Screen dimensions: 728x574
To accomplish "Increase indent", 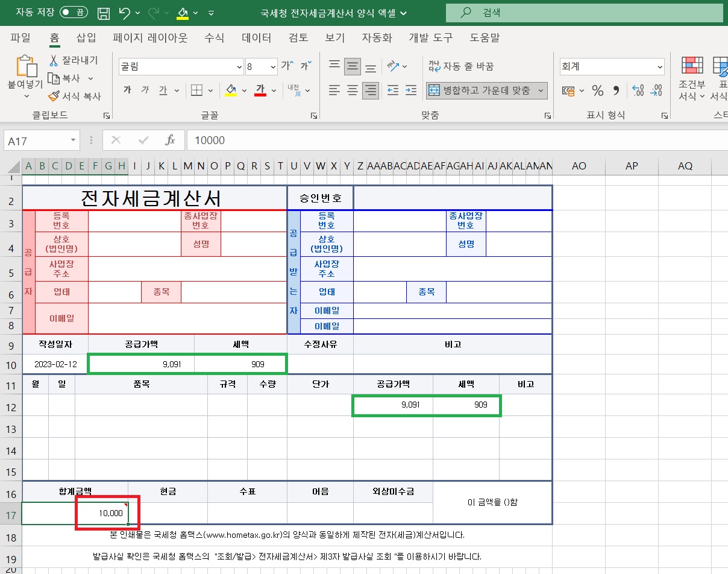I will coord(411,90).
